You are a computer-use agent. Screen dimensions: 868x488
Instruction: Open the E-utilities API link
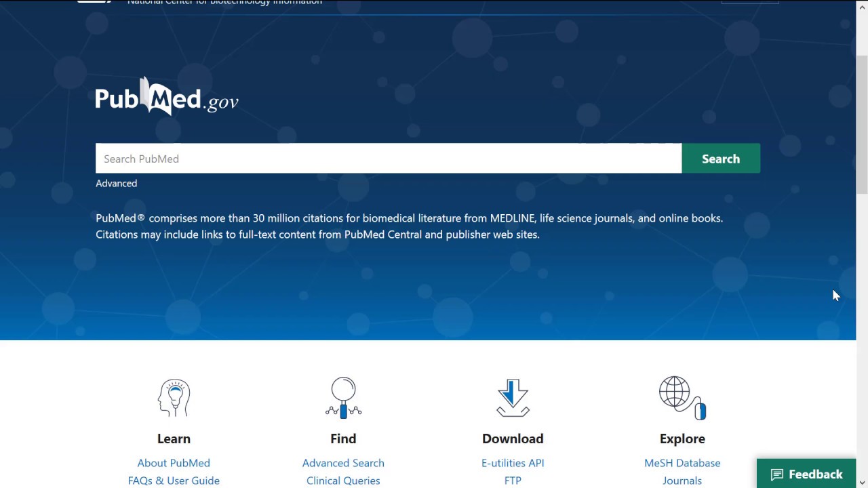pyautogui.click(x=513, y=463)
